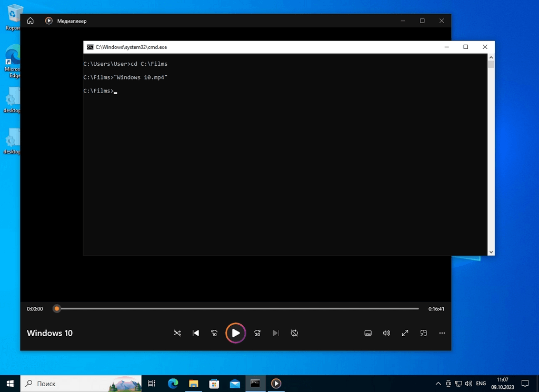Screen dimensions: 539x392
Task: Close the cmd.exe window
Action: click(485, 47)
